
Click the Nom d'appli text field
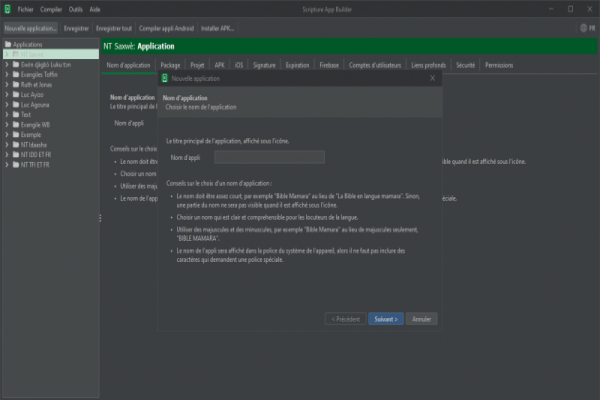[x=269, y=157]
